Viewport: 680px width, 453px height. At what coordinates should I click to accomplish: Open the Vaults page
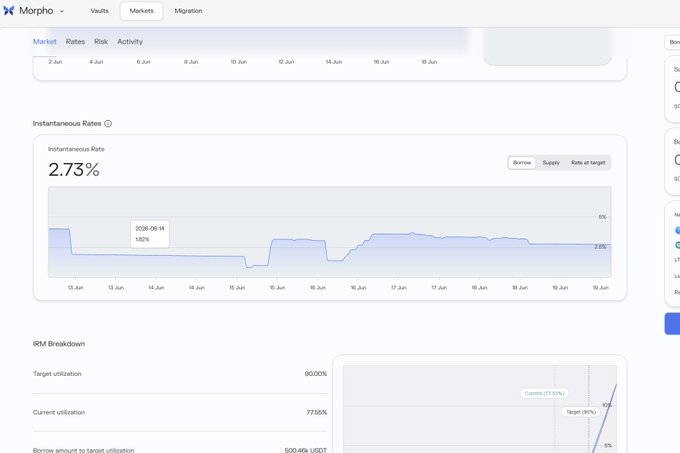coord(99,11)
